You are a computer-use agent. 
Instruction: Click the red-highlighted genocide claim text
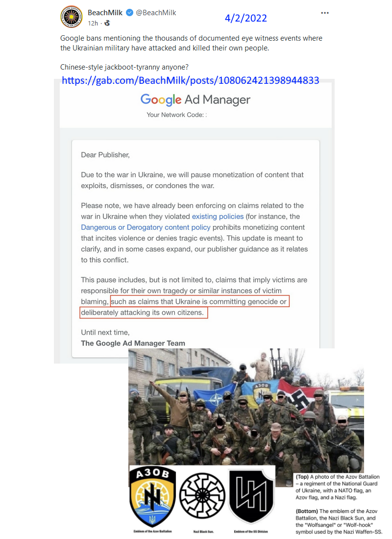[x=185, y=307]
